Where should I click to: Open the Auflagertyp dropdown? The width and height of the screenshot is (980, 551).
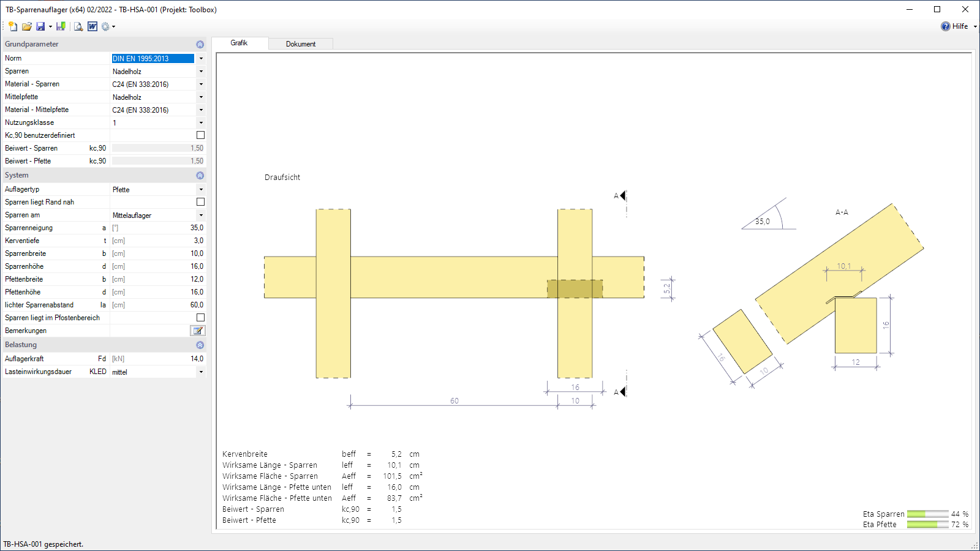coord(201,190)
